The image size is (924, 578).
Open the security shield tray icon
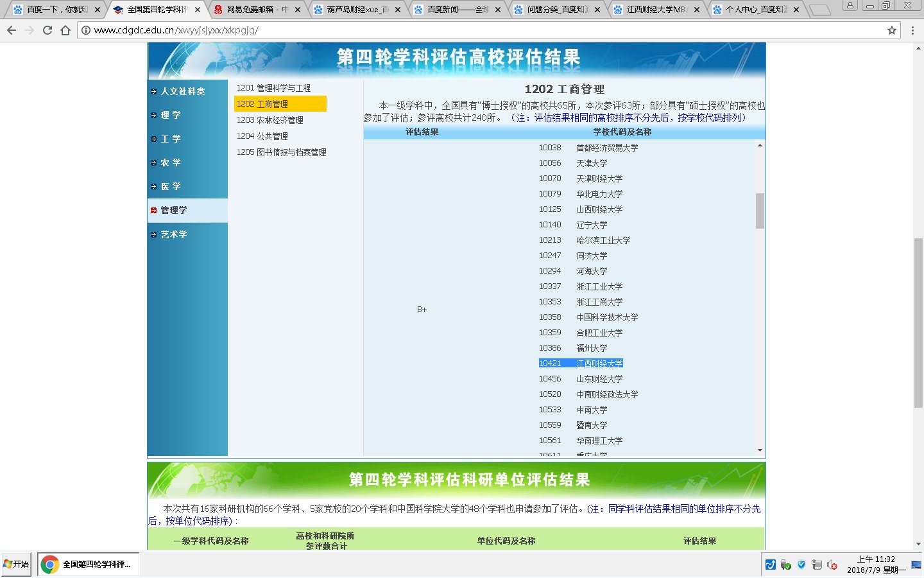801,564
